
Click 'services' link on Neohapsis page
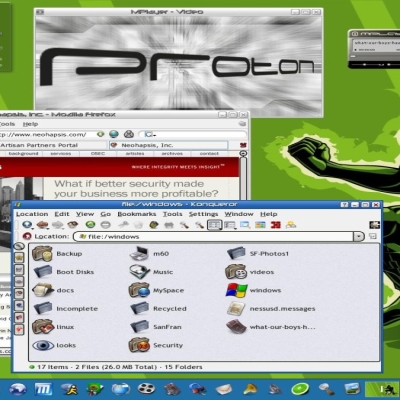tap(61, 154)
